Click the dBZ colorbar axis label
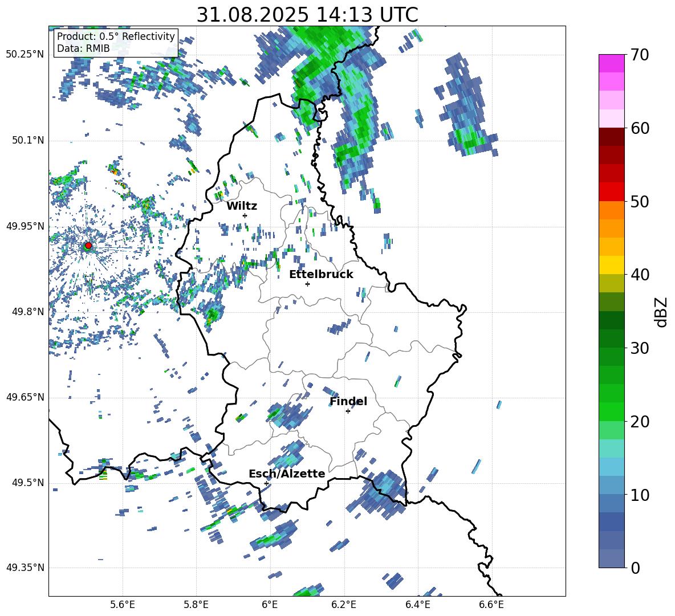The height and width of the screenshot is (616, 675). (661, 312)
